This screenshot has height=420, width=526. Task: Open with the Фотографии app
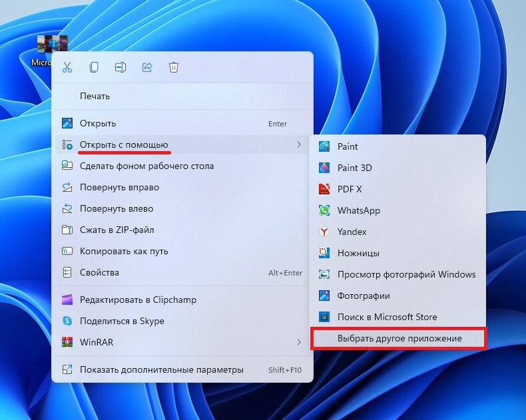pos(397,296)
